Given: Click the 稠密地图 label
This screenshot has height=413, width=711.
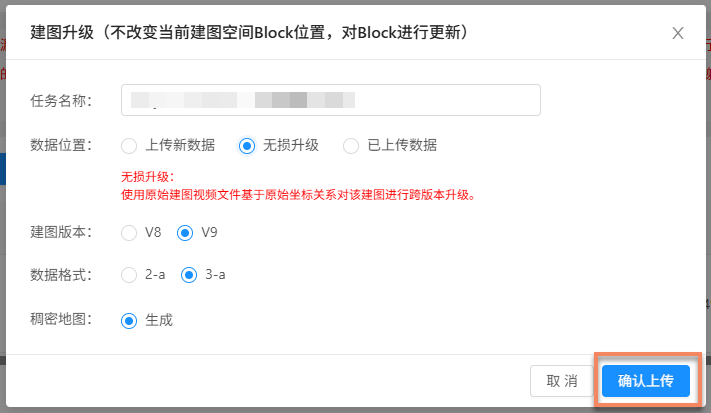Looking at the screenshot, I should click(x=61, y=320).
